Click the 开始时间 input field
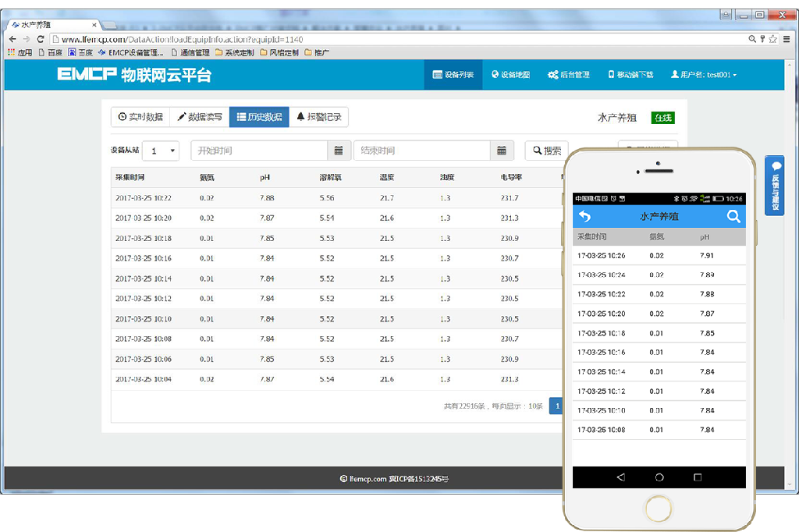Screen dimensions: 799x532 (259, 151)
